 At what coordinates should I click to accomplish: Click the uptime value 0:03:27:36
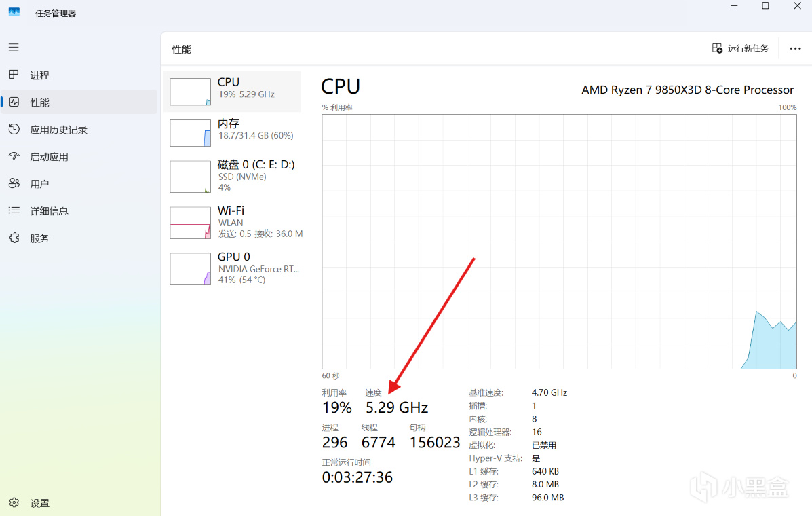pyautogui.click(x=357, y=477)
